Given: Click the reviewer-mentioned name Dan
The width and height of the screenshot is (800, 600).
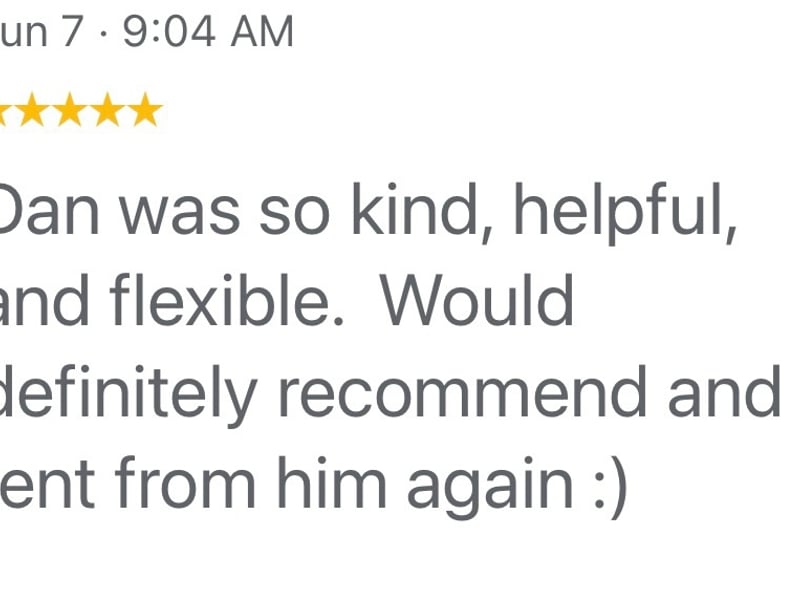Looking at the screenshot, I should pos(48,210).
